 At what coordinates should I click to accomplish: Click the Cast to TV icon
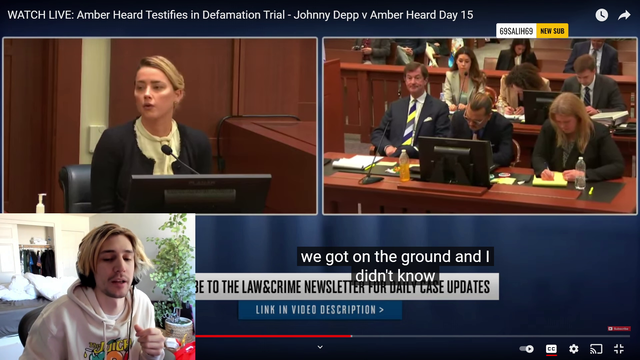tap(596, 349)
